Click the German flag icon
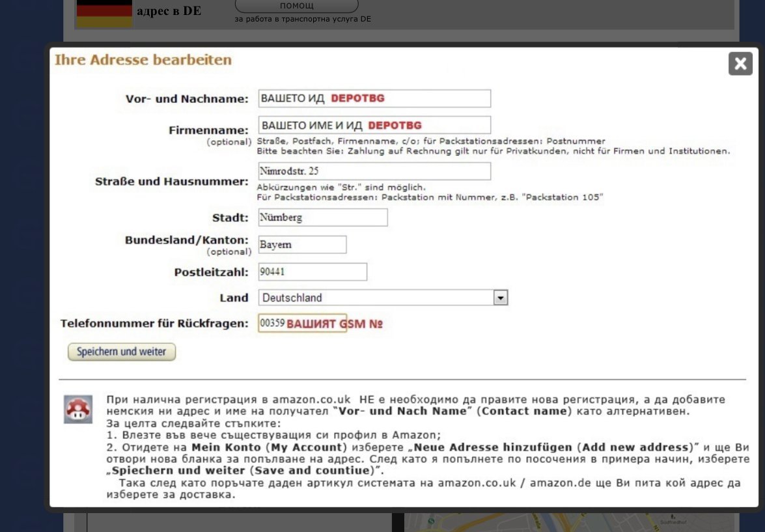 [x=104, y=13]
